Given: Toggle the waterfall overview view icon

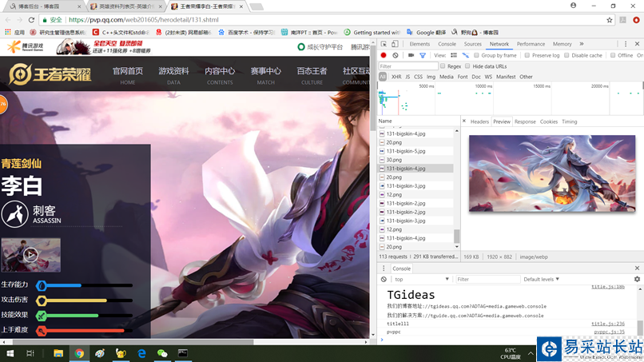Looking at the screenshot, I should pos(465,55).
